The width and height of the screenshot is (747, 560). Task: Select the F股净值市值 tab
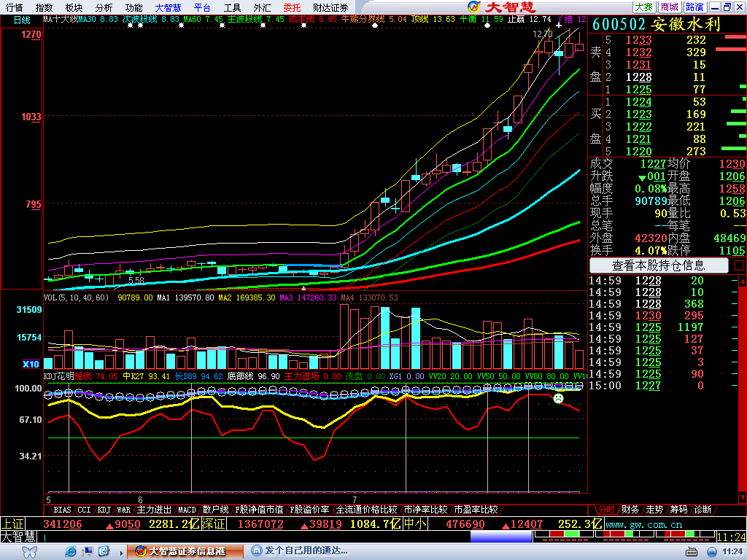click(x=259, y=510)
